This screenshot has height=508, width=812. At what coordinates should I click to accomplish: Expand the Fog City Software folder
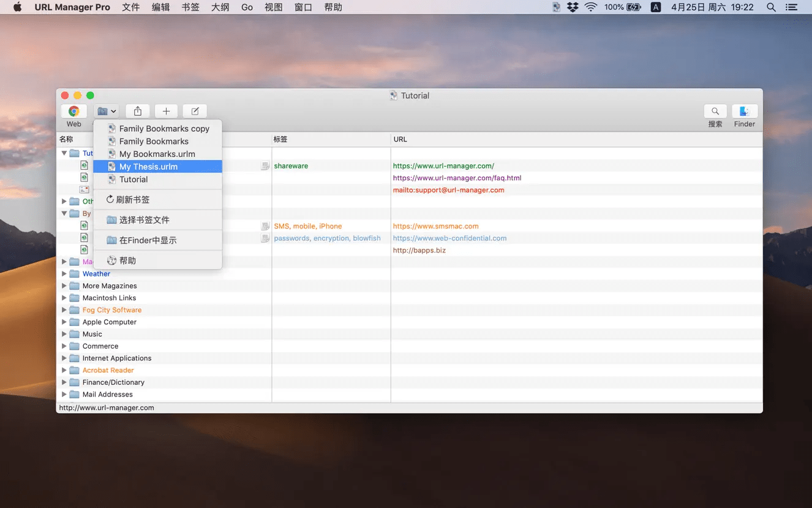tap(64, 310)
